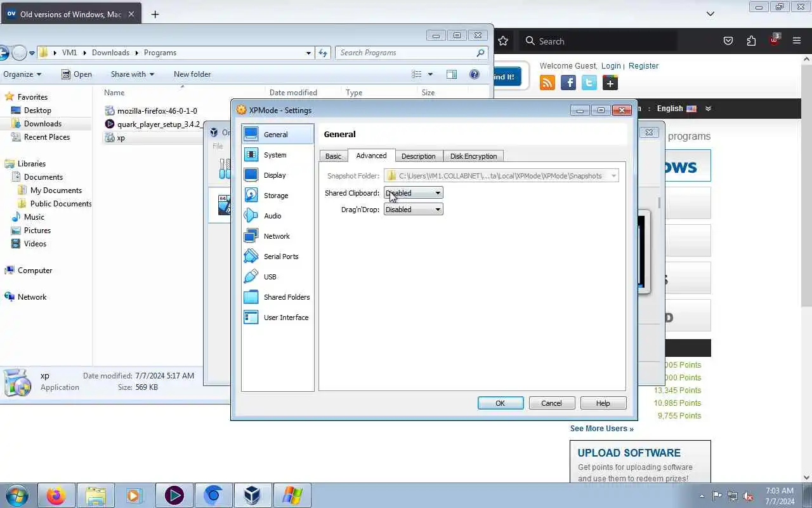The height and width of the screenshot is (508, 812).
Task: Switch to Description tab
Action: point(418,156)
